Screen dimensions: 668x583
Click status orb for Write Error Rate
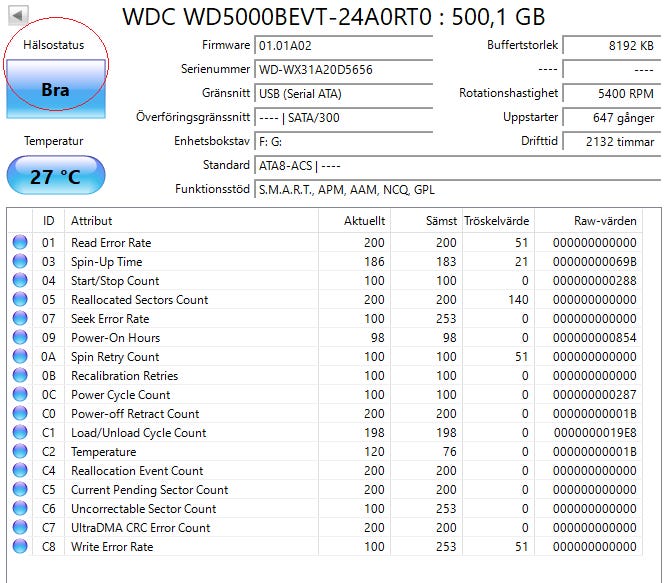(20, 546)
